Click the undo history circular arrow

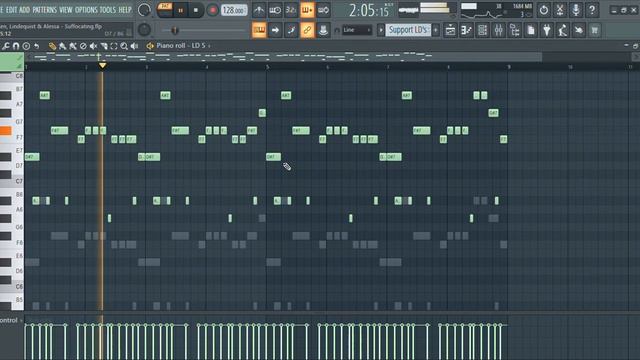pyautogui.click(x=543, y=10)
